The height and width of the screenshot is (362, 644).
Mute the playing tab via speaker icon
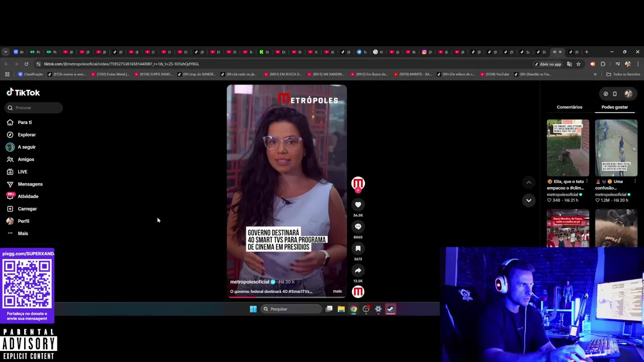click(554, 52)
